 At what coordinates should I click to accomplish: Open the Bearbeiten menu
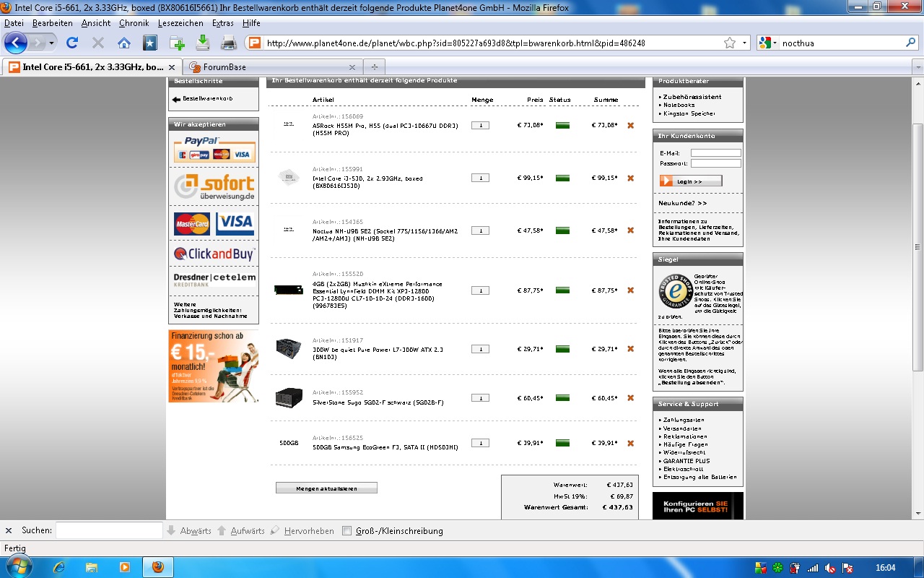pos(52,23)
